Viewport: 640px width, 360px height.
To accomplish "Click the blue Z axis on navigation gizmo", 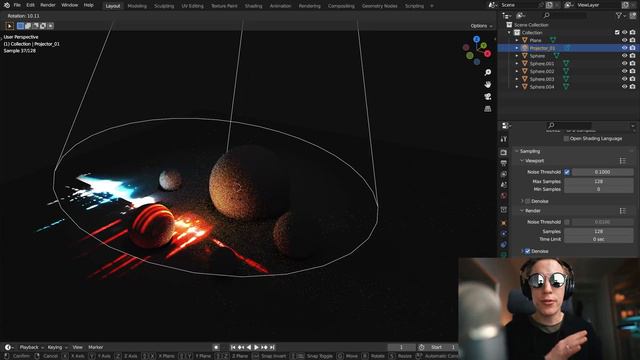I will (477, 39).
